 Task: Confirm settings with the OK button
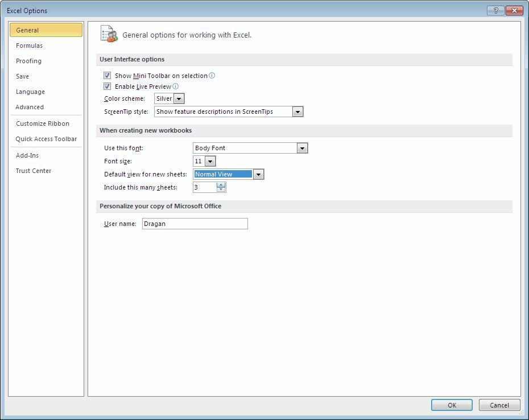point(452,405)
